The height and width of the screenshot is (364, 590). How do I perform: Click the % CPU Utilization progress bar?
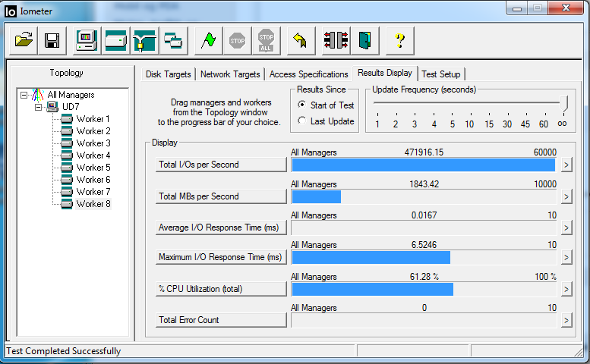(424, 289)
